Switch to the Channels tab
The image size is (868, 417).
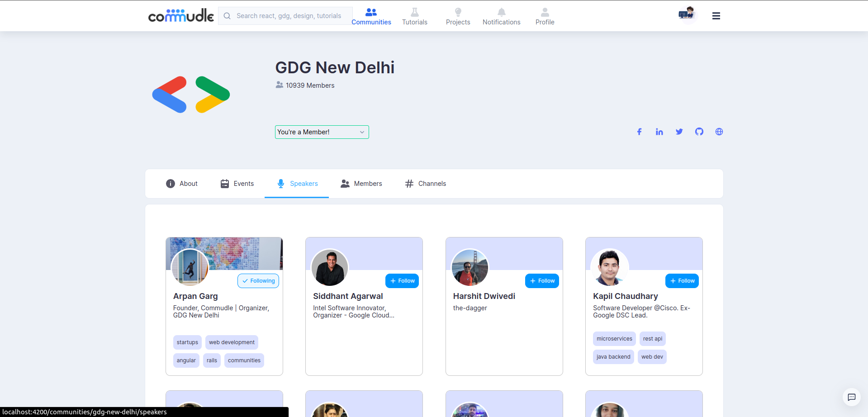pos(426,184)
